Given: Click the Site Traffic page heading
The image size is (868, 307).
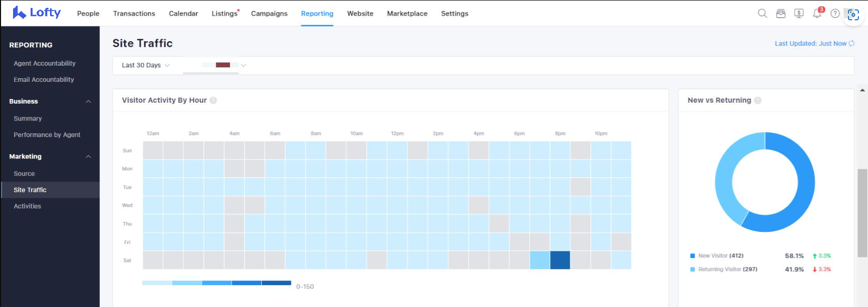Looking at the screenshot, I should (x=142, y=43).
